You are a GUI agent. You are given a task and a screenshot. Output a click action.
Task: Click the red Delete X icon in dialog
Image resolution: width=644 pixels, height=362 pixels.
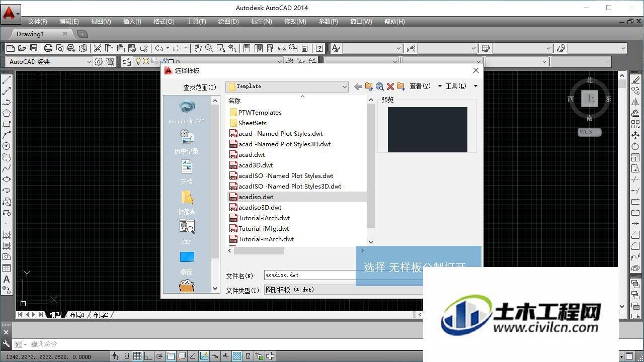click(x=390, y=86)
